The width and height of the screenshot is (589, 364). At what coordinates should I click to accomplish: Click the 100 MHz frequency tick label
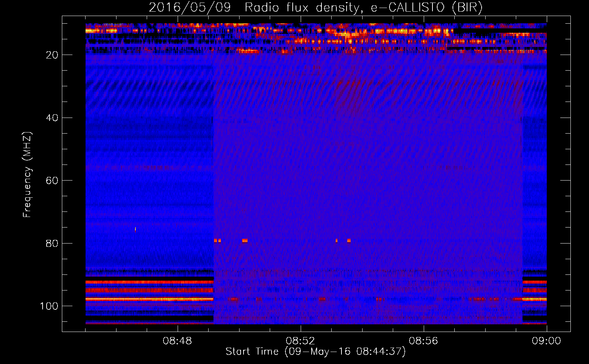(x=49, y=306)
